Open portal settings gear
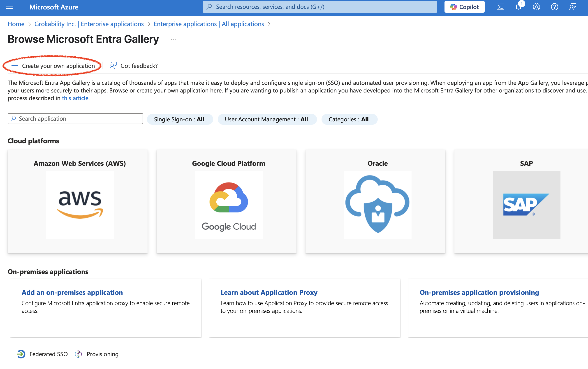This screenshot has width=588, height=369. click(536, 7)
